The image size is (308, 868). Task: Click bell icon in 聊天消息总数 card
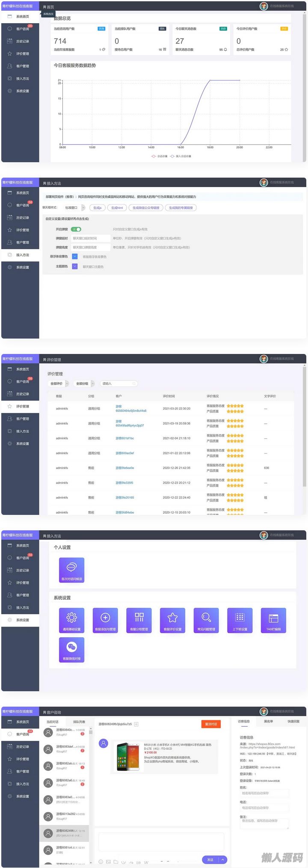click(x=225, y=50)
